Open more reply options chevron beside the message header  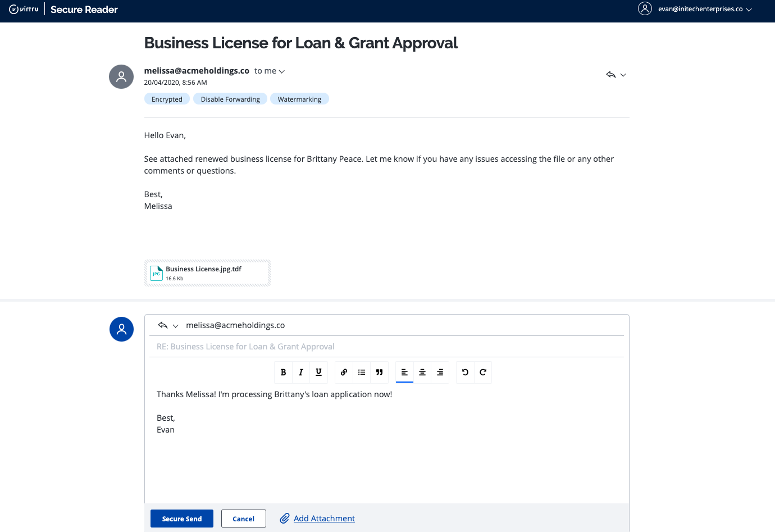(623, 75)
